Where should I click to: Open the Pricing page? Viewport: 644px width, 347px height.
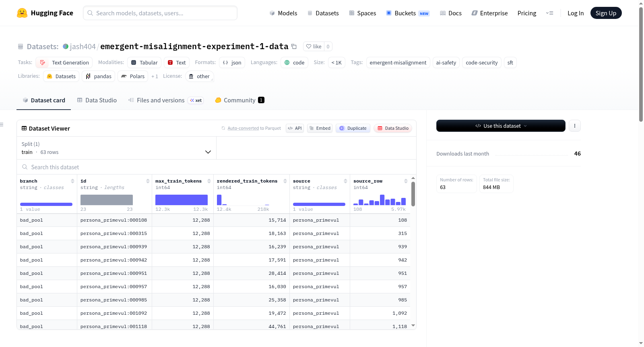point(527,13)
